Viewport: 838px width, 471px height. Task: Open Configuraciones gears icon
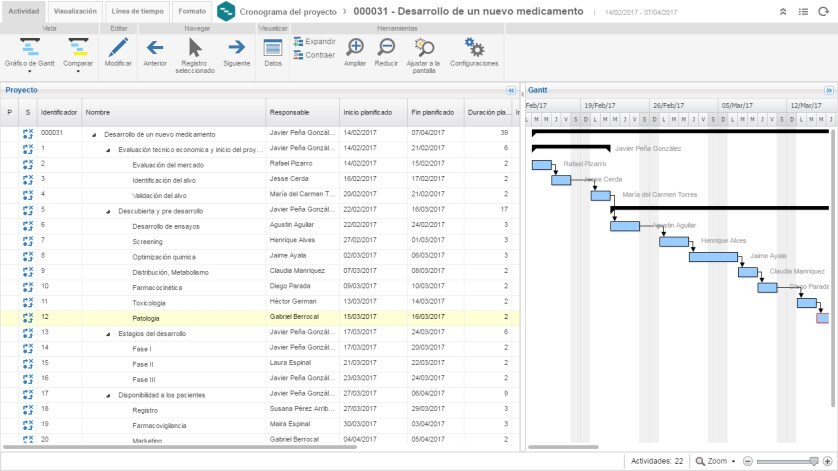pos(474,48)
